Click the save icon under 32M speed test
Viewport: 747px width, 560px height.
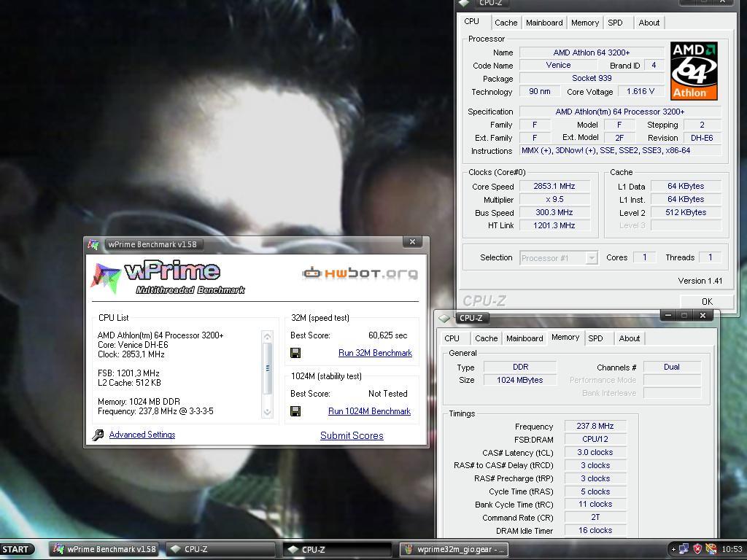click(x=295, y=353)
